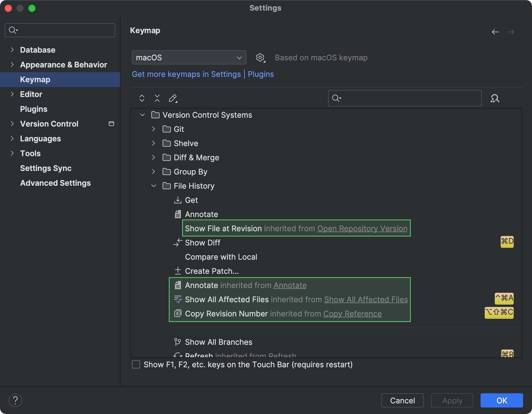The image size is (532, 414).
Task: Select the pencil Edit Shortcut icon
Action: pos(173,98)
